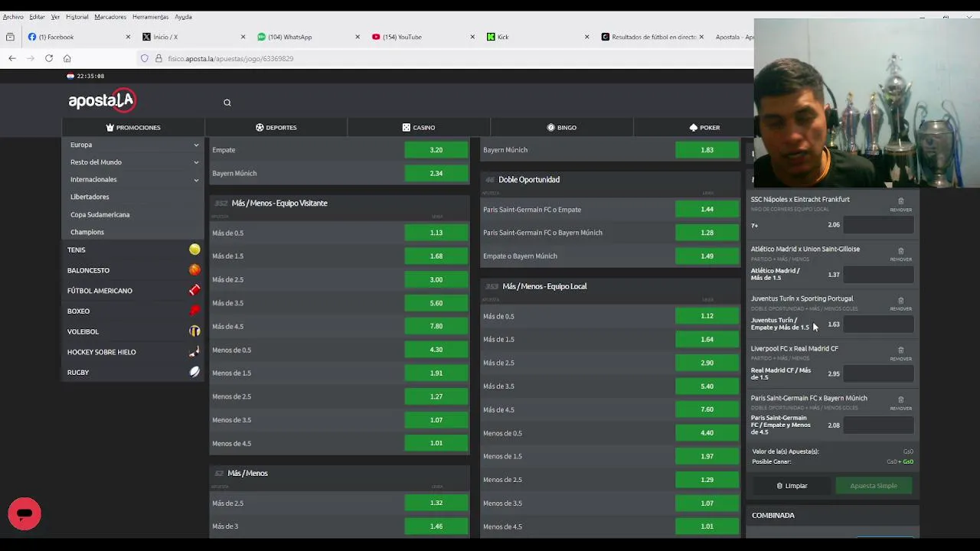Open the PROMOCIONES tab

(133, 127)
